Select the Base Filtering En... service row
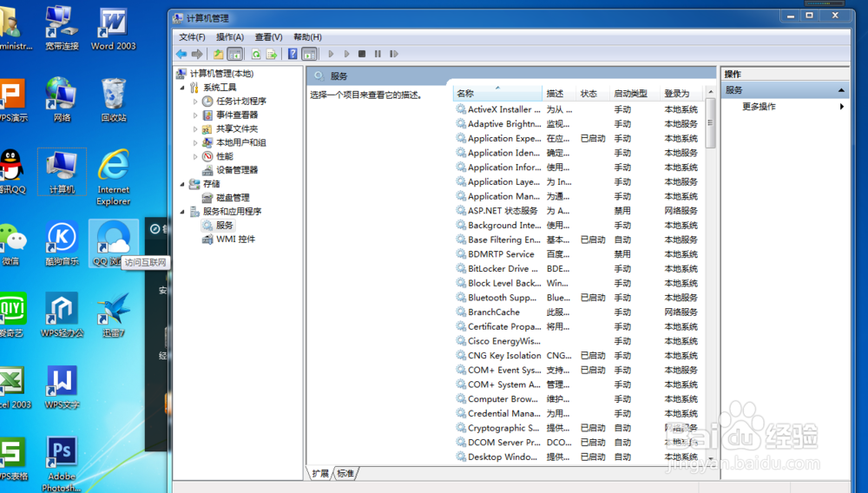The image size is (868, 493). (578, 240)
